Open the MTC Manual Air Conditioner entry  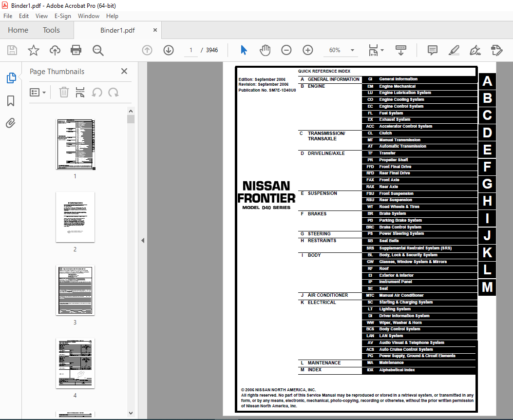pyautogui.click(x=419, y=295)
